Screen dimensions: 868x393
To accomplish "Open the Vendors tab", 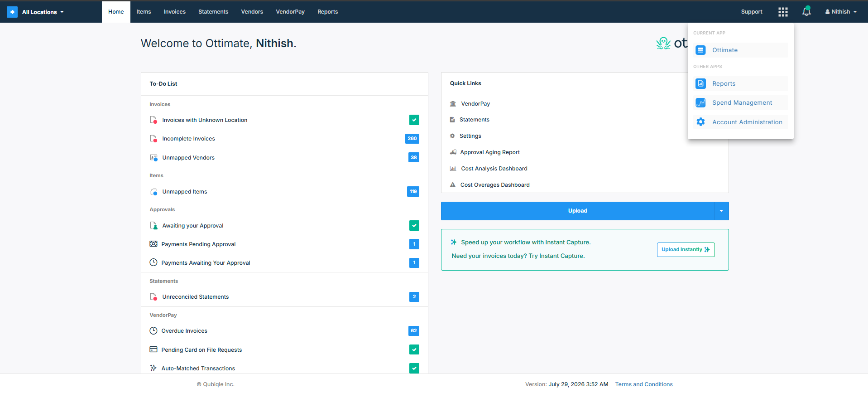I will (x=252, y=12).
